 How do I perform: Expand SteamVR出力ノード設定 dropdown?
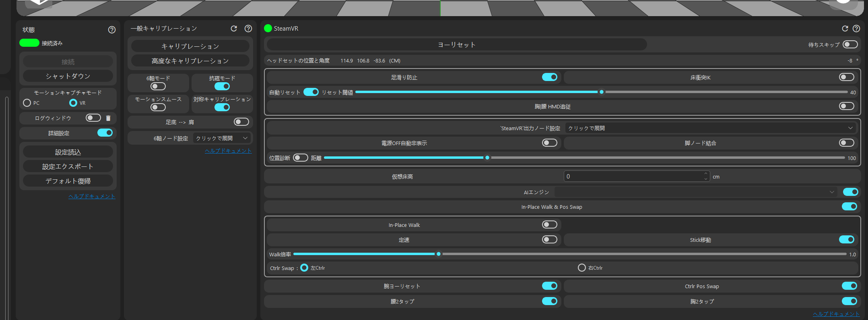tap(710, 128)
